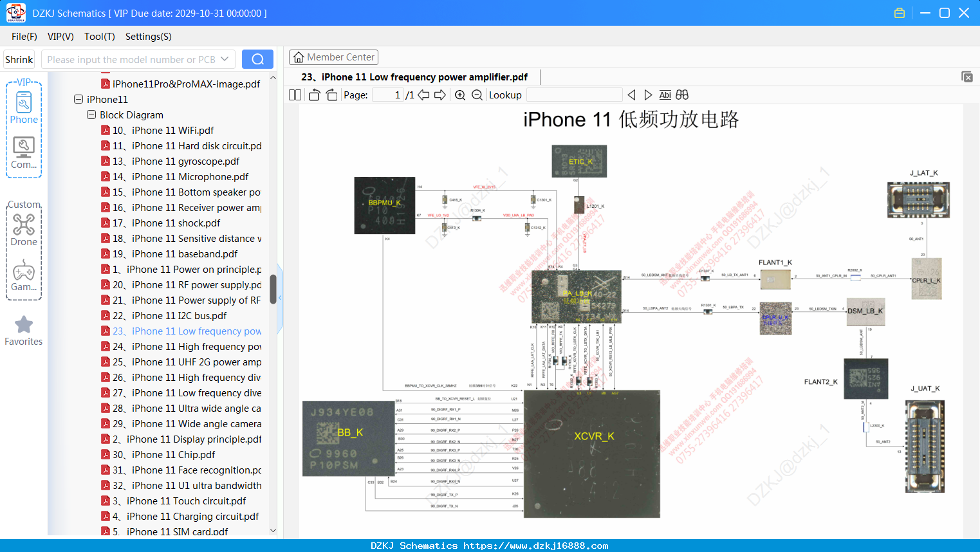
Task: Toggle the two-page split view icon
Action: [295, 95]
